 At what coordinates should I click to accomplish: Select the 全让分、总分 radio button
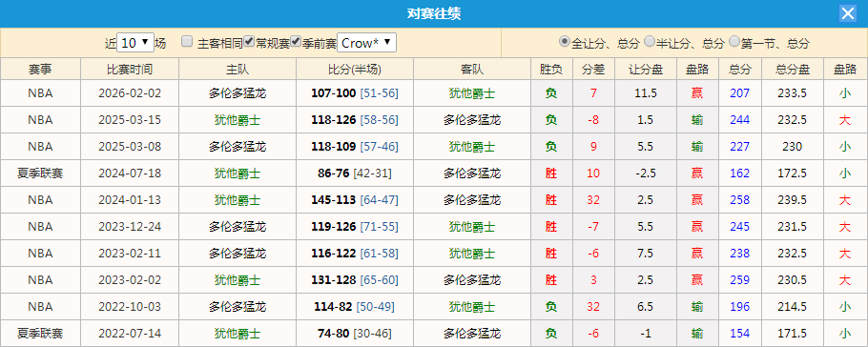click(x=564, y=41)
